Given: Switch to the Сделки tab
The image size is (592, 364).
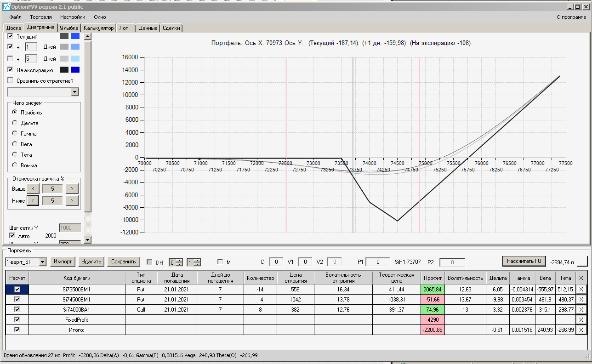Looking at the screenshot, I should (172, 28).
